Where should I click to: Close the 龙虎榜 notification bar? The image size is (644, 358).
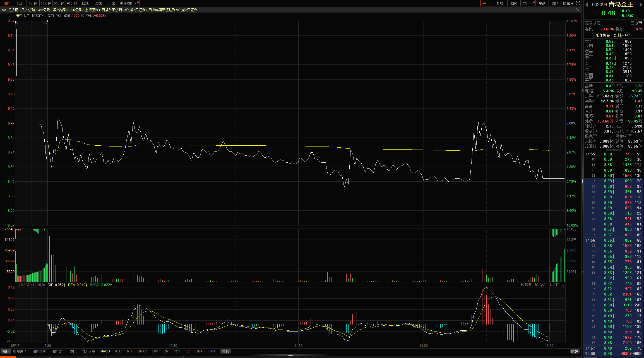(x=578, y=10)
